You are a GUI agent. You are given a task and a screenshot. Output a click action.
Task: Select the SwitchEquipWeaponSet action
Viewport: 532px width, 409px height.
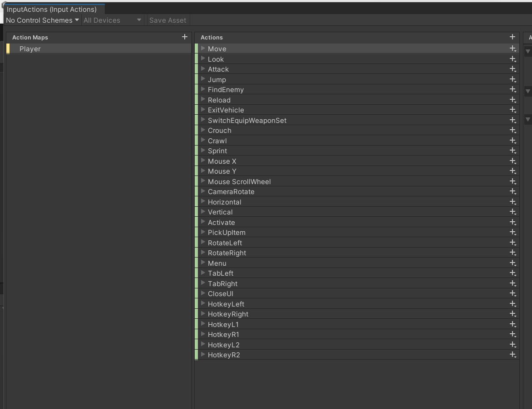[246, 120]
